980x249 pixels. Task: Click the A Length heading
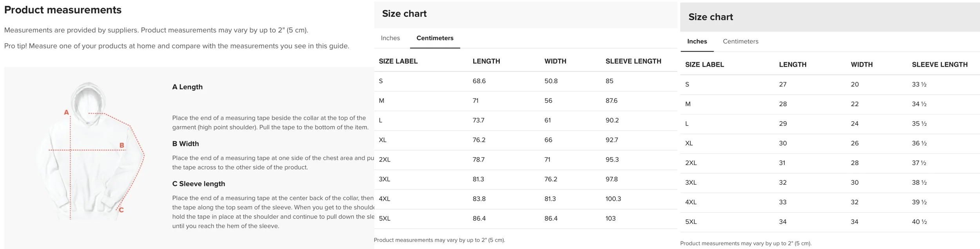[x=187, y=87]
